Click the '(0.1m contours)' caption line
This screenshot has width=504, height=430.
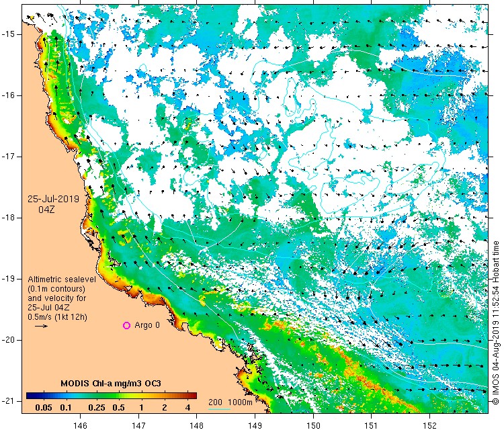pyautogui.click(x=56, y=289)
